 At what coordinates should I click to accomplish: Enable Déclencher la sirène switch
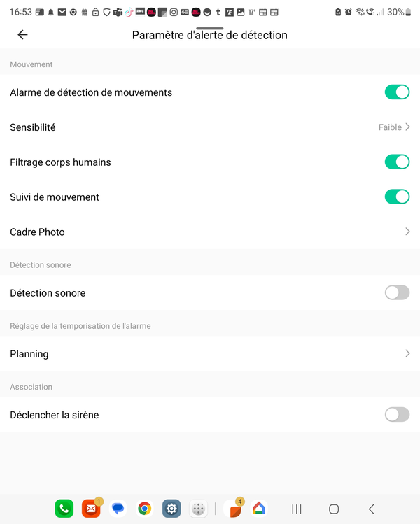pyautogui.click(x=397, y=415)
